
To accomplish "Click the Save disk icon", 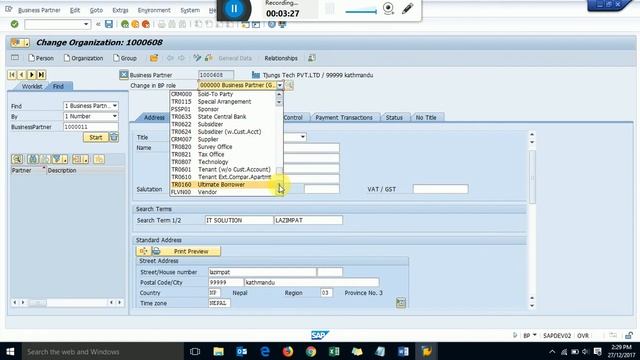I will pos(109,24).
